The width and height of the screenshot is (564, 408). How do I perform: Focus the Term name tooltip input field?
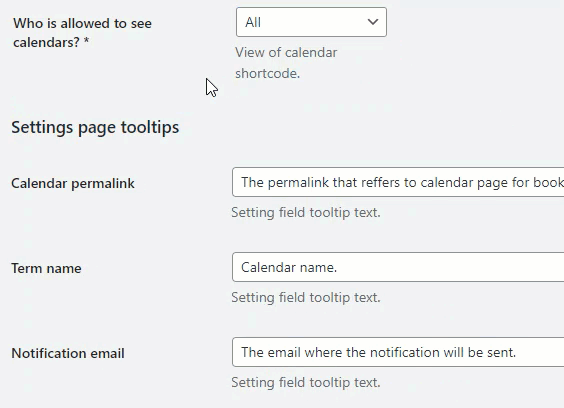398,267
